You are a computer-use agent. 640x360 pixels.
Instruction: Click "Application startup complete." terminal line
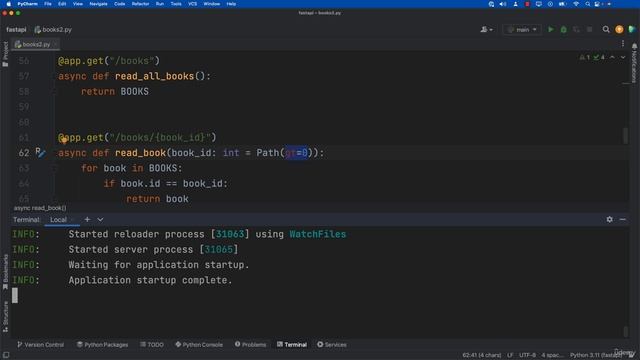tap(150, 280)
